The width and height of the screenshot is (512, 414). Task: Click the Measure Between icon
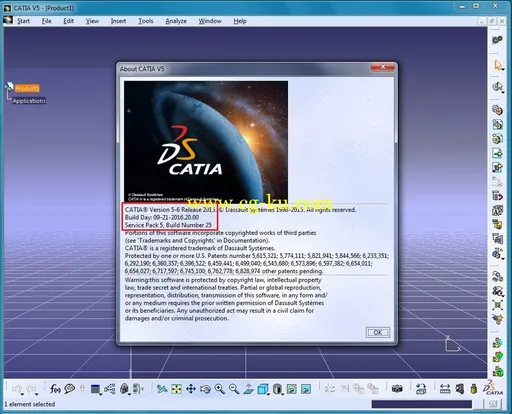point(445,389)
